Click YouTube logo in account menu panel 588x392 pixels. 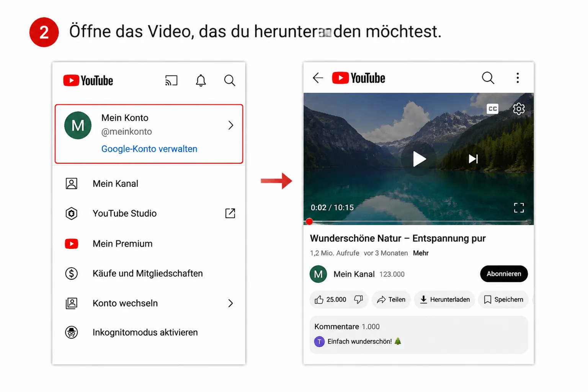[x=88, y=80]
